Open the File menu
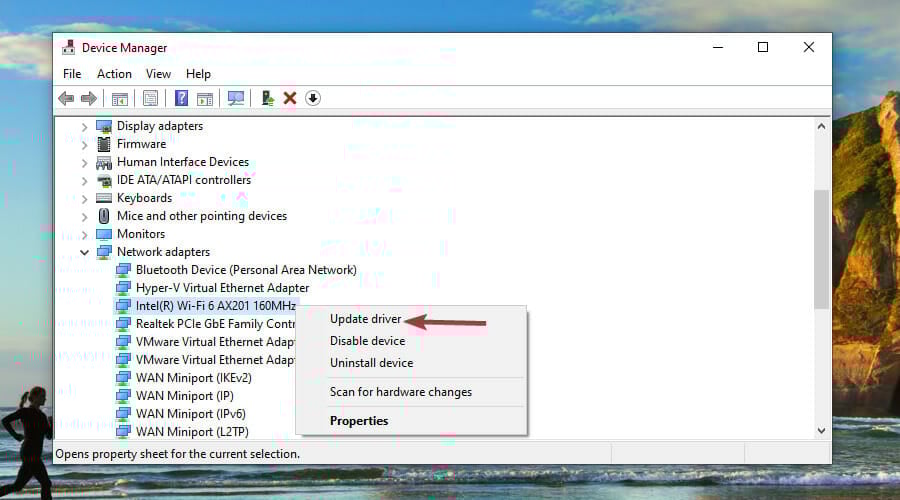900x500 pixels. click(x=72, y=74)
